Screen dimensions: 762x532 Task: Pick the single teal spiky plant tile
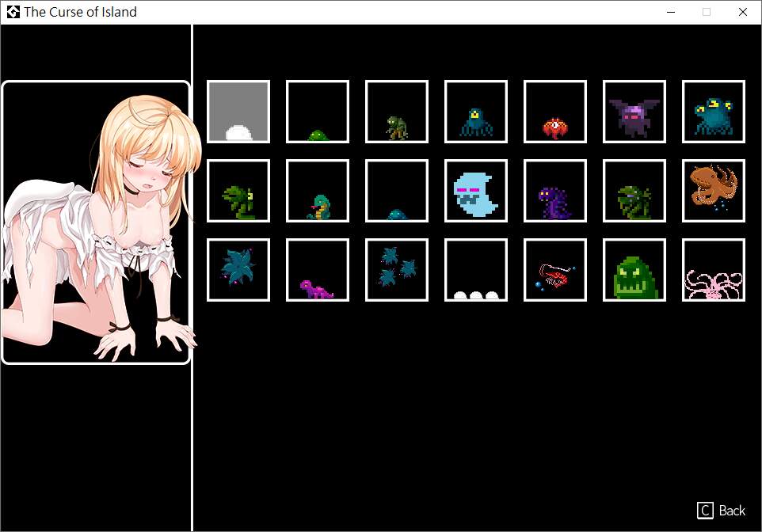[238, 270]
